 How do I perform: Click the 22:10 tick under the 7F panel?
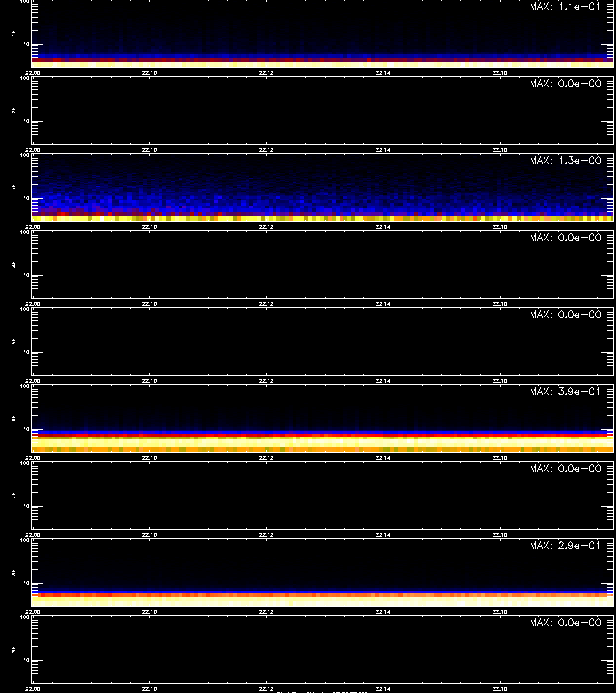[149, 535]
